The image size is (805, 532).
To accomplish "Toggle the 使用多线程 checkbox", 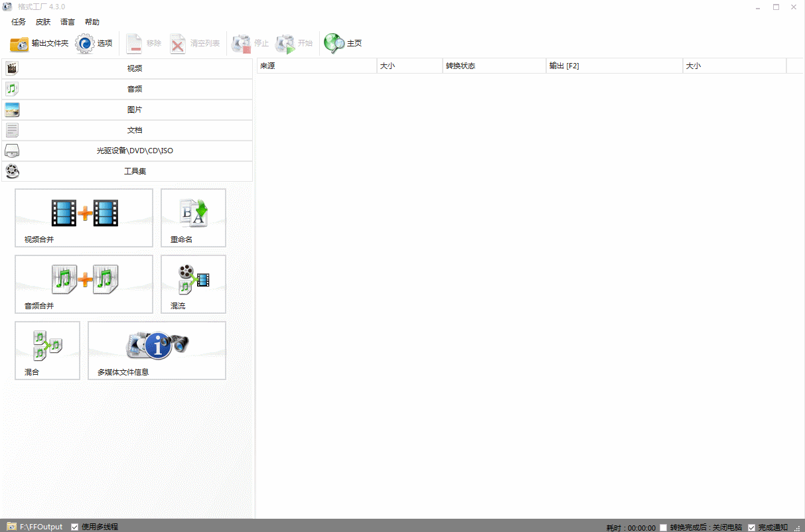I will pos(75,527).
